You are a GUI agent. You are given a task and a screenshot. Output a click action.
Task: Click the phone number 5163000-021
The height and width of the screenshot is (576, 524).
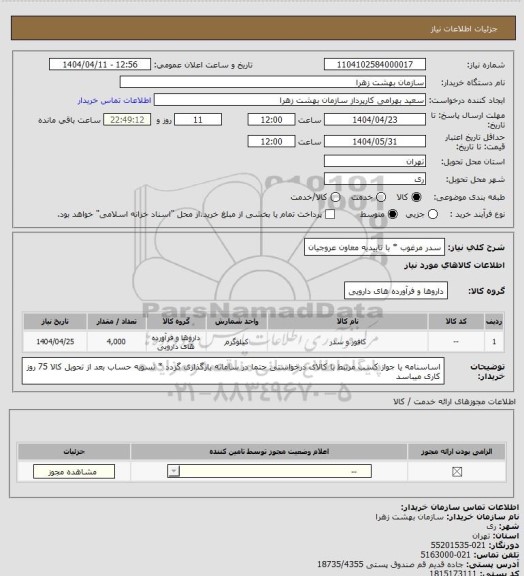tap(445, 555)
